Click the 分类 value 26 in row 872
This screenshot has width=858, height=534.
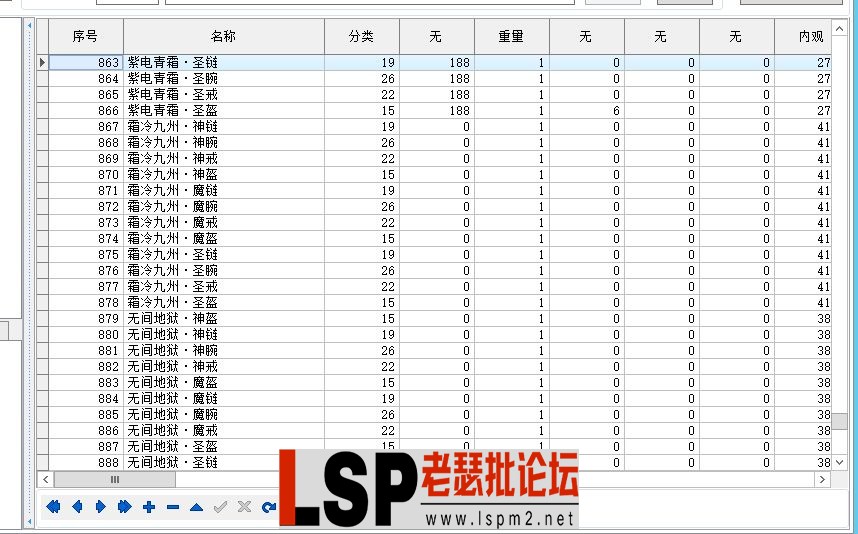point(362,206)
